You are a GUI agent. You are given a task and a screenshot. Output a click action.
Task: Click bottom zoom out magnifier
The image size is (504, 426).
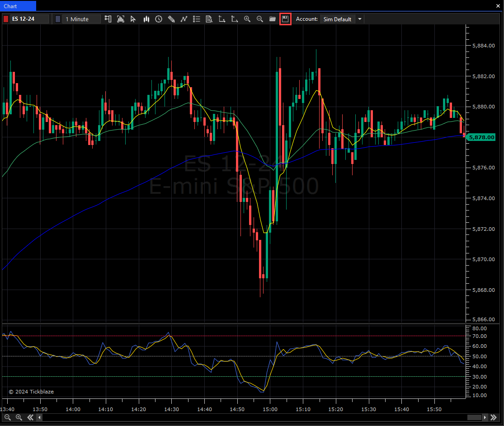[7, 417]
